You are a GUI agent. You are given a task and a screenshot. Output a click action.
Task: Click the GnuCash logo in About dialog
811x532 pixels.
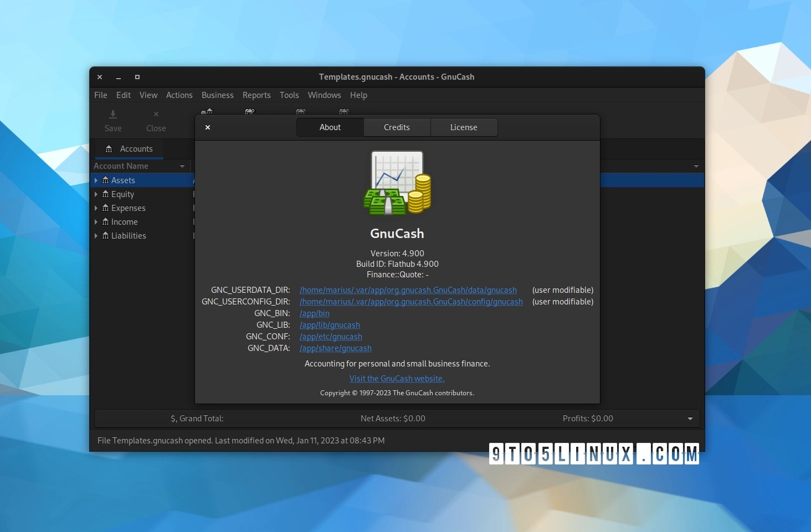point(397,183)
